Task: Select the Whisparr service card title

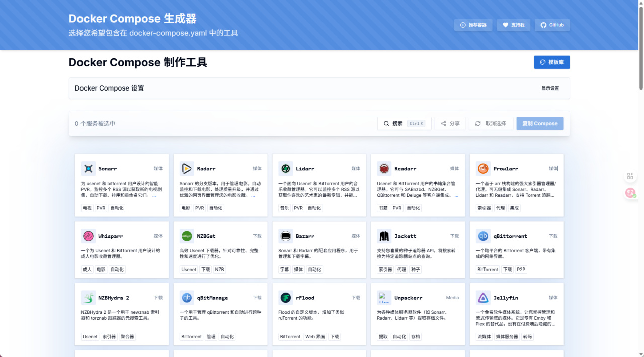Action: [x=111, y=236]
